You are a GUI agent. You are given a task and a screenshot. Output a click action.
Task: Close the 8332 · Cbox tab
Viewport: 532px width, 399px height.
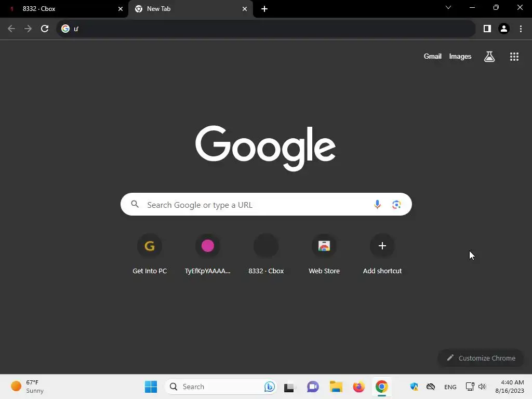[121, 9]
